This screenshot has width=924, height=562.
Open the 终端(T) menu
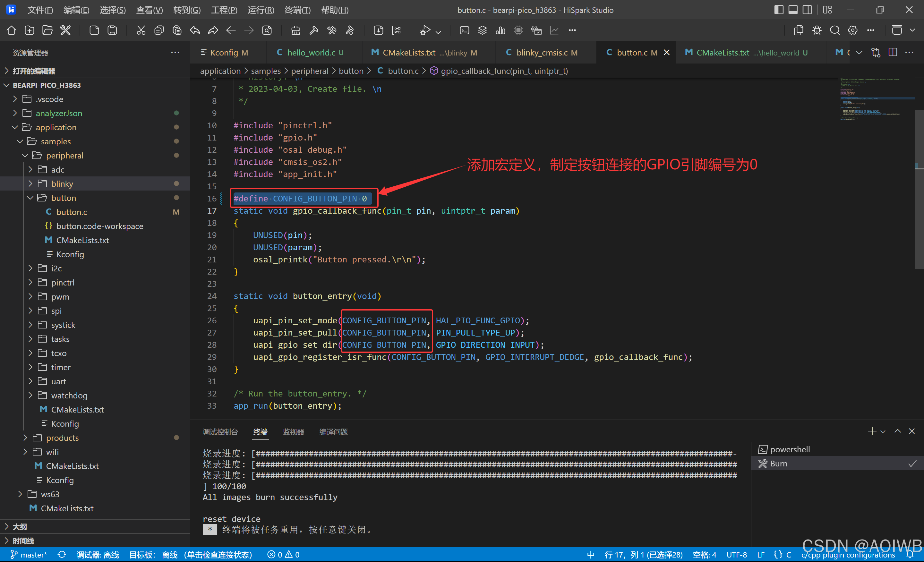[x=297, y=10]
